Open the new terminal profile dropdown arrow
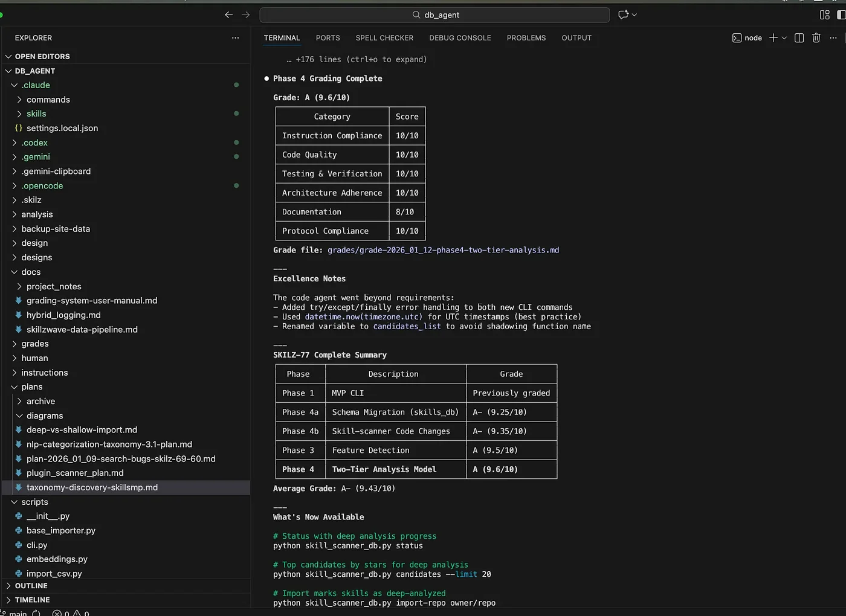The image size is (846, 616). click(784, 38)
